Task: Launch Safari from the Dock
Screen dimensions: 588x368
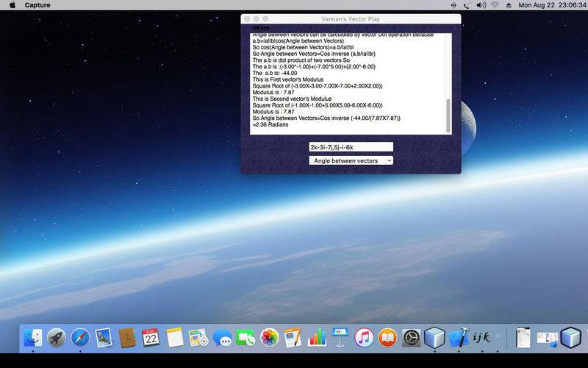Action: (80, 338)
